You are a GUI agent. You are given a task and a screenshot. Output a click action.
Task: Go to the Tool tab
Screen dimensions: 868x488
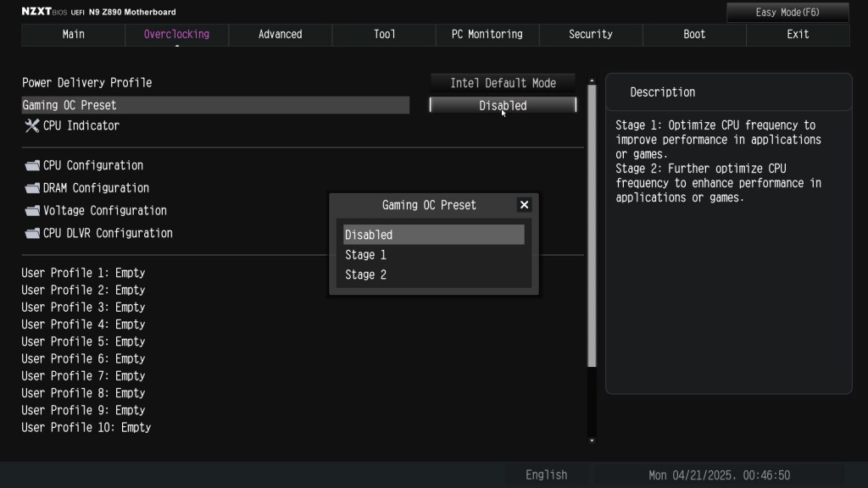(384, 34)
